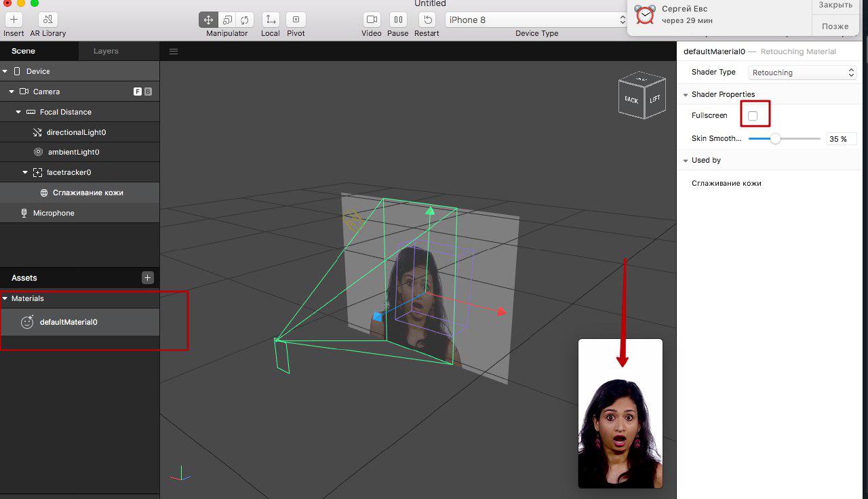
Task: Click the retouching face material icon
Action: coord(27,322)
